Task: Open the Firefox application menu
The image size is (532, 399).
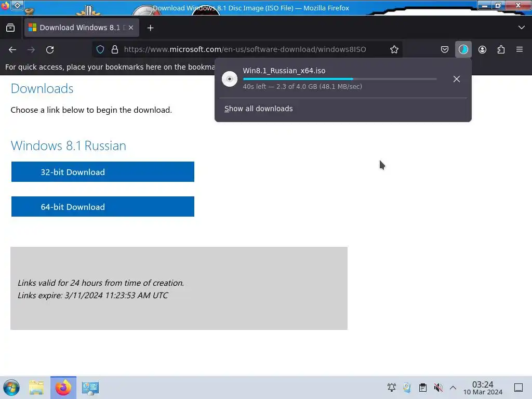Action: coord(519,49)
